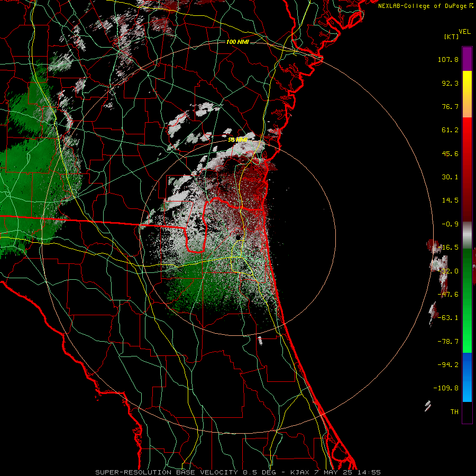Click the 45.6 velocity scale value
Image resolution: width=476 pixels, height=476 pixels.
pyautogui.click(x=450, y=153)
